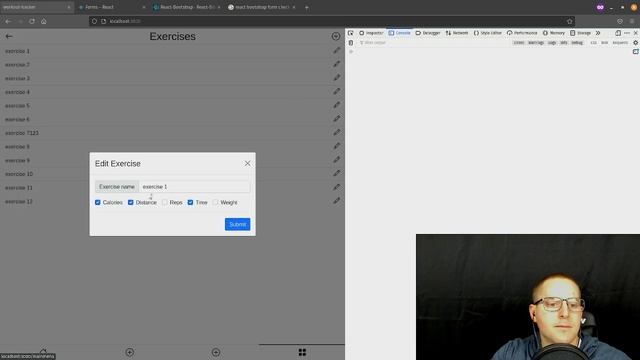This screenshot has width=640, height=360.
Task: Edit exercise 10 with pencil icon
Action: [x=336, y=173]
